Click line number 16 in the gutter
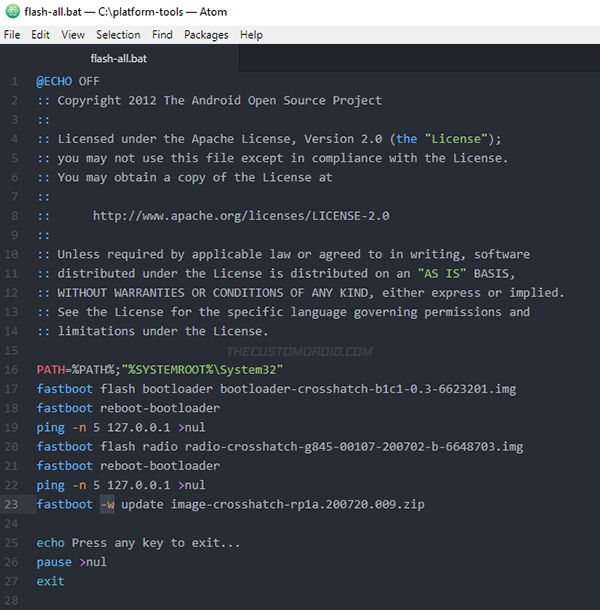600x610 pixels. click(x=11, y=370)
